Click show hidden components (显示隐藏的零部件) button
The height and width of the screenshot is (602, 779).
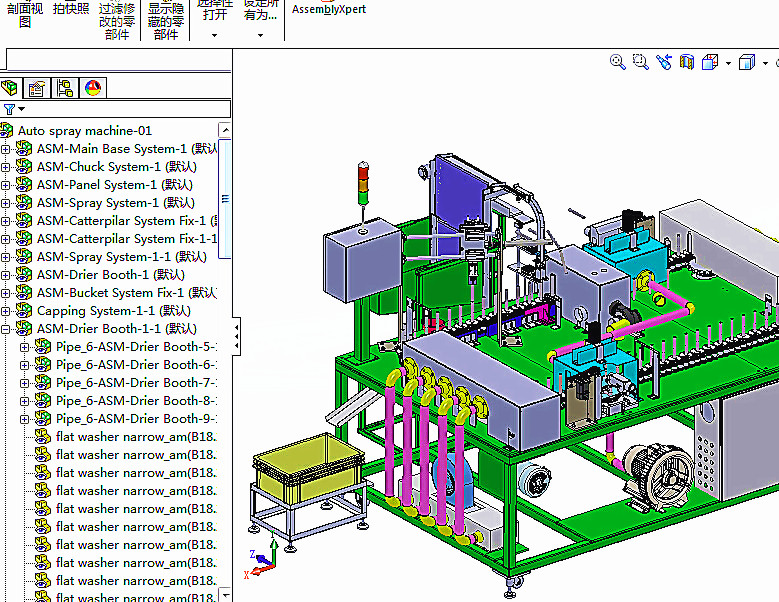click(166, 21)
